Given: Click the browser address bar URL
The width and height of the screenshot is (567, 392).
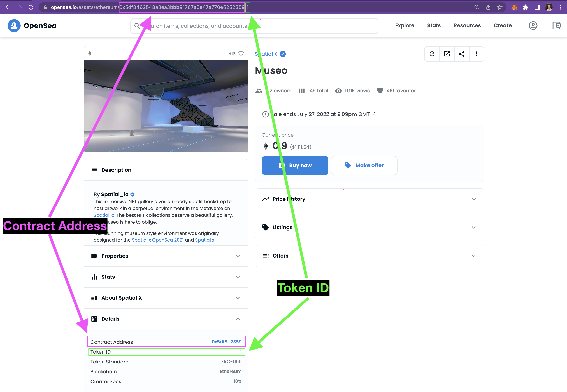Looking at the screenshot, I should (x=150, y=7).
